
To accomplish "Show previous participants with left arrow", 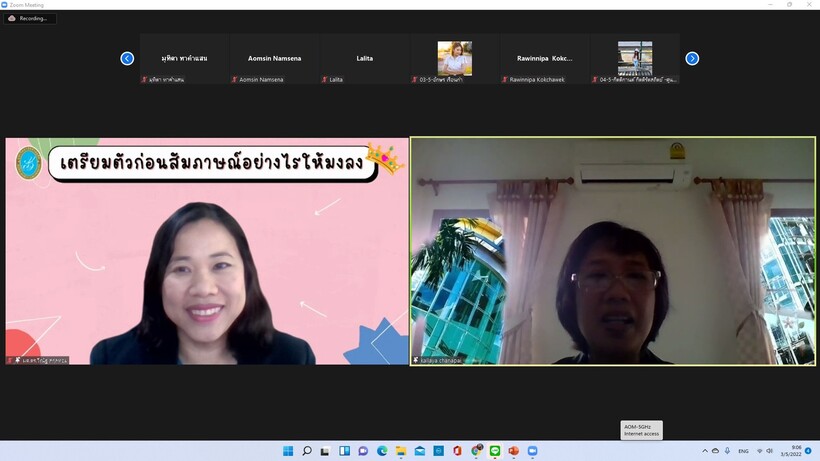I will [127, 59].
